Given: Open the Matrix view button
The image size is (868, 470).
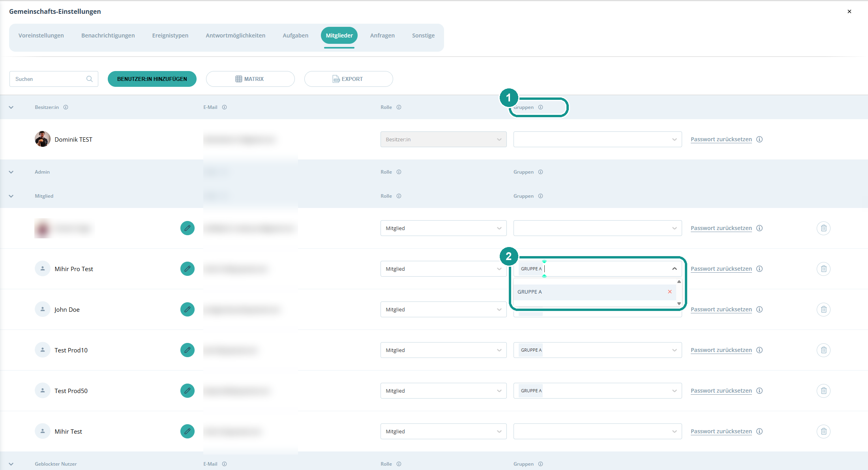Looking at the screenshot, I should tap(250, 79).
